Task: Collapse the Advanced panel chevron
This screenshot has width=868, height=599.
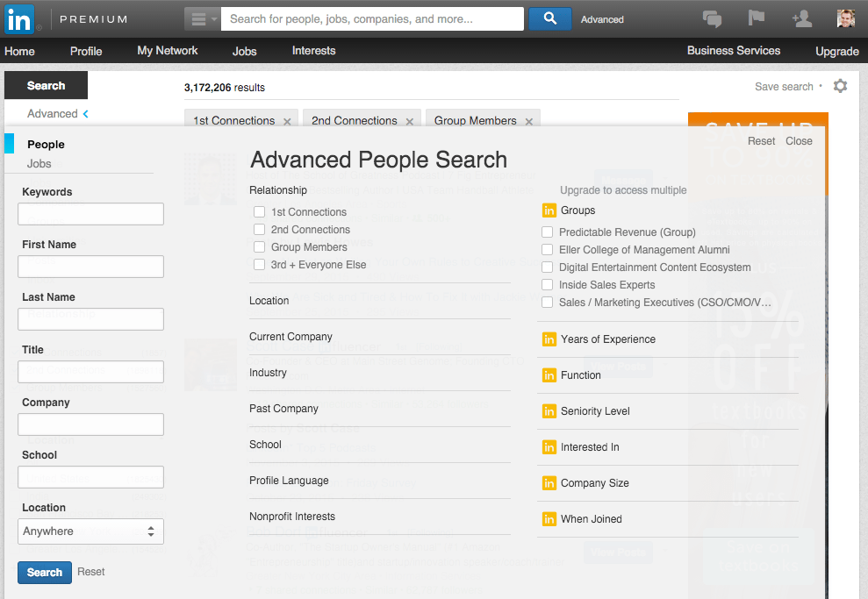Action: tap(86, 114)
